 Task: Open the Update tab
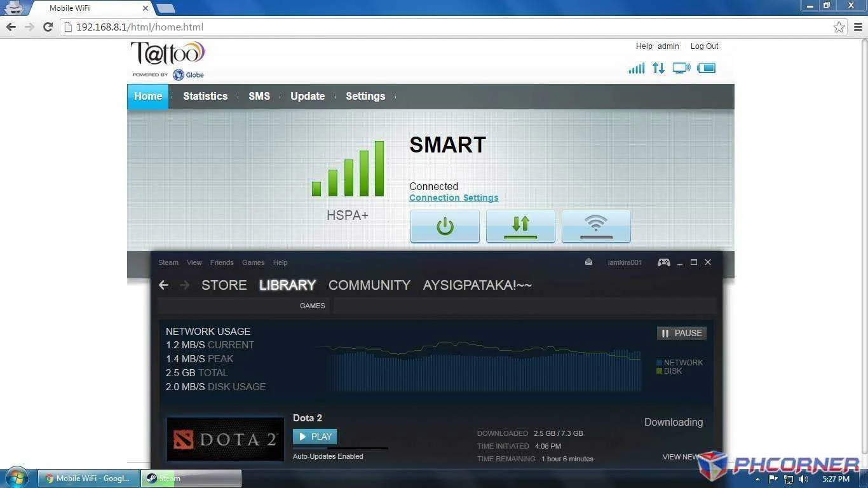click(x=308, y=97)
